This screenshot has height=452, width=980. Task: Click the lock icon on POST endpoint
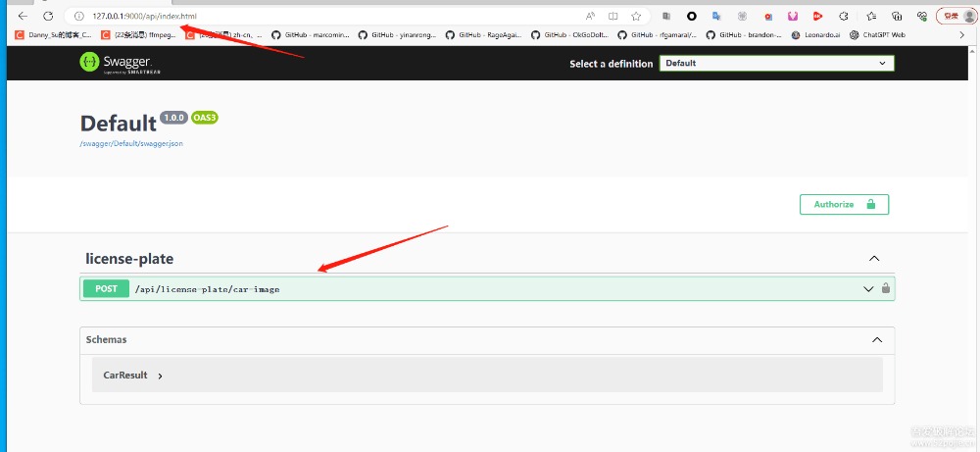886,289
